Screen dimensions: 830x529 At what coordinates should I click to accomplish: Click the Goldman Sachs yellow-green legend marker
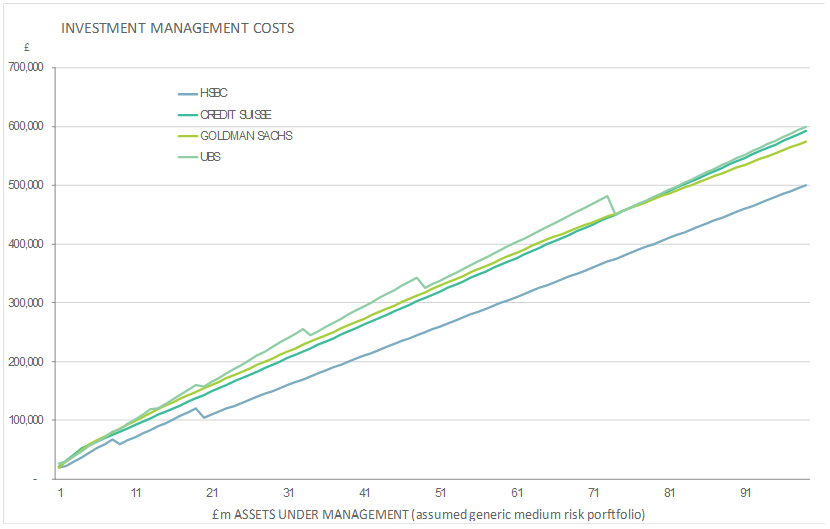click(x=186, y=135)
